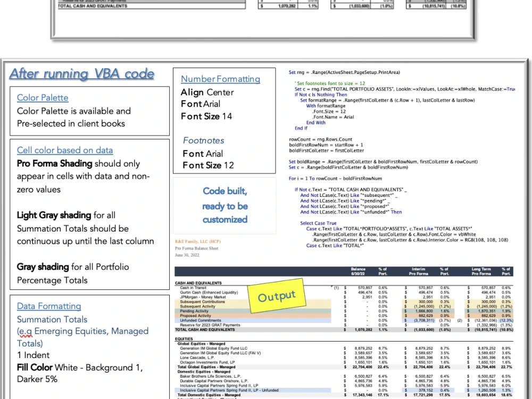Click the "Darker 5%" text
The image size is (532, 399).
point(37,379)
